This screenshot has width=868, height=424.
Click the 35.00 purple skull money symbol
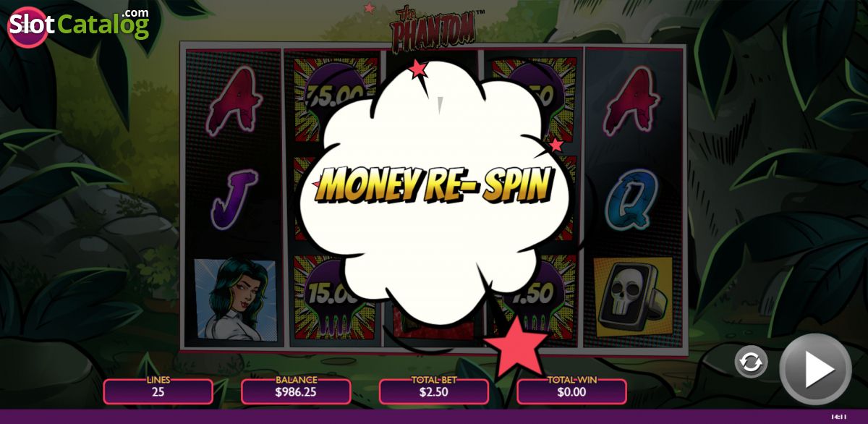point(329,98)
